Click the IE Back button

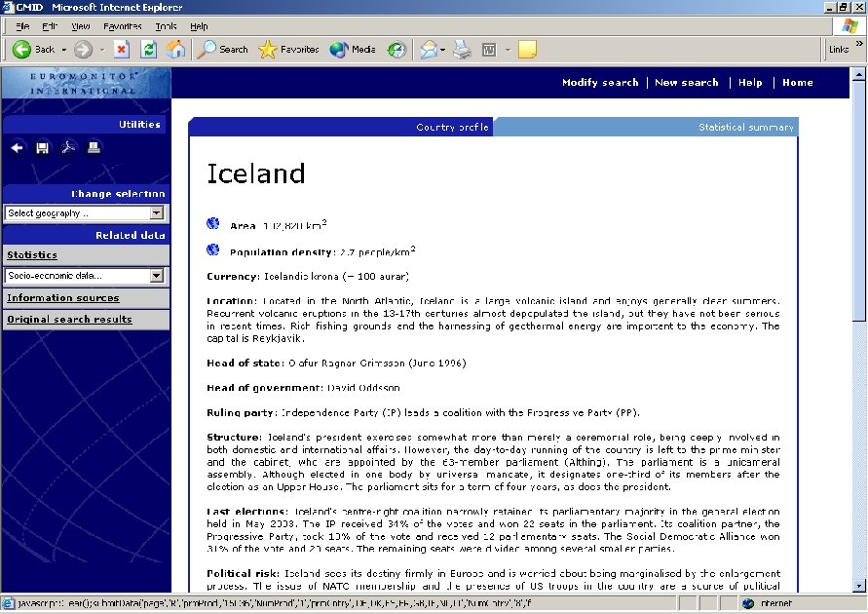(x=33, y=50)
